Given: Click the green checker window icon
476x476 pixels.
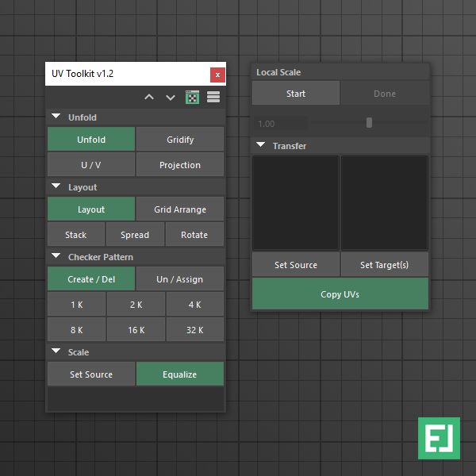Looking at the screenshot, I should [x=192, y=97].
